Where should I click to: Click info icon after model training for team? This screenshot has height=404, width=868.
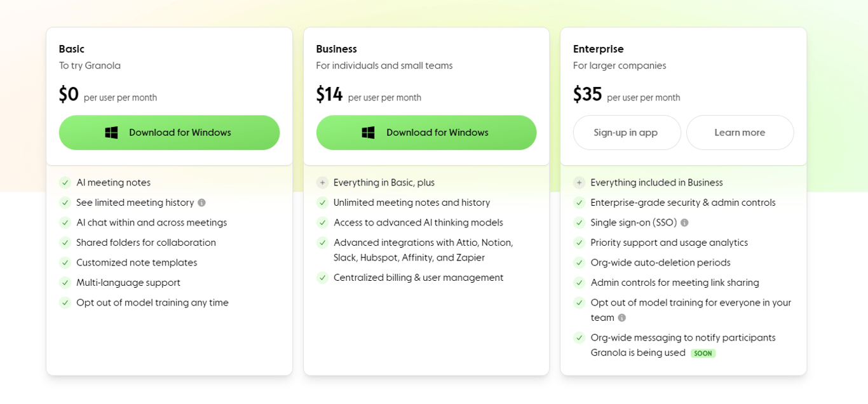click(x=621, y=318)
